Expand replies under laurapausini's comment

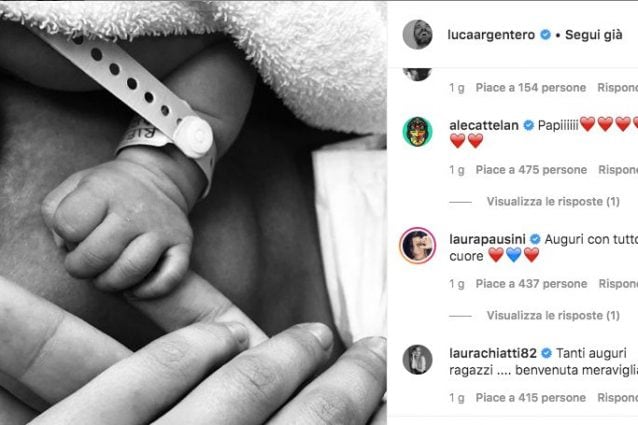pyautogui.click(x=553, y=316)
